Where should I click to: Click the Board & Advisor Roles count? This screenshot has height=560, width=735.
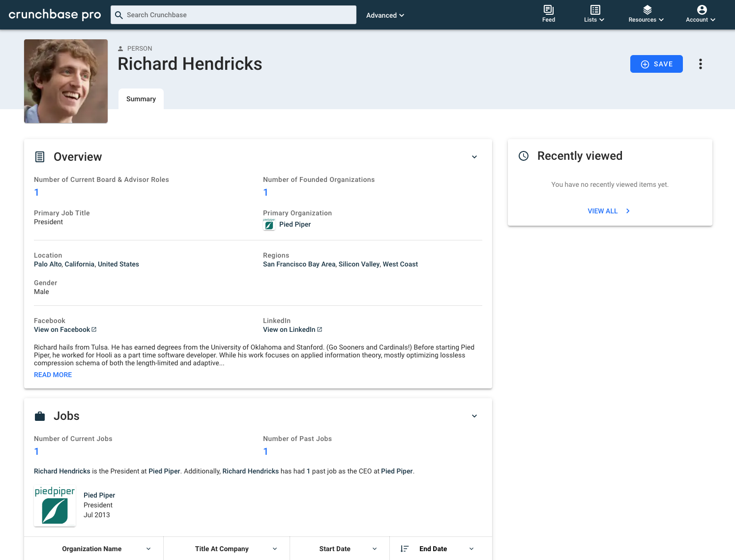point(36,192)
